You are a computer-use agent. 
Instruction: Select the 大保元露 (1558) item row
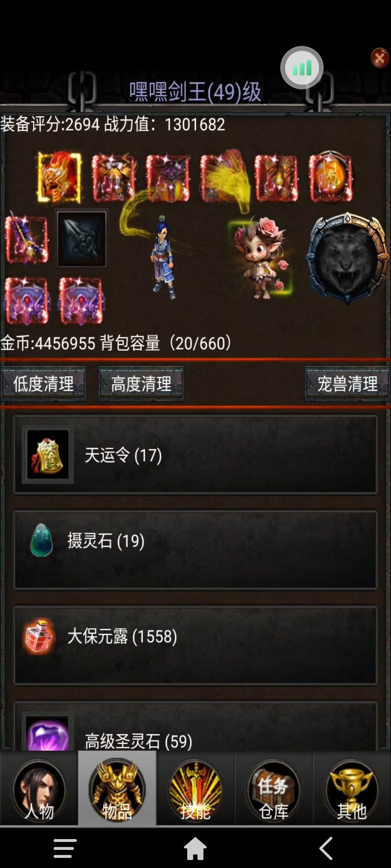(x=195, y=645)
